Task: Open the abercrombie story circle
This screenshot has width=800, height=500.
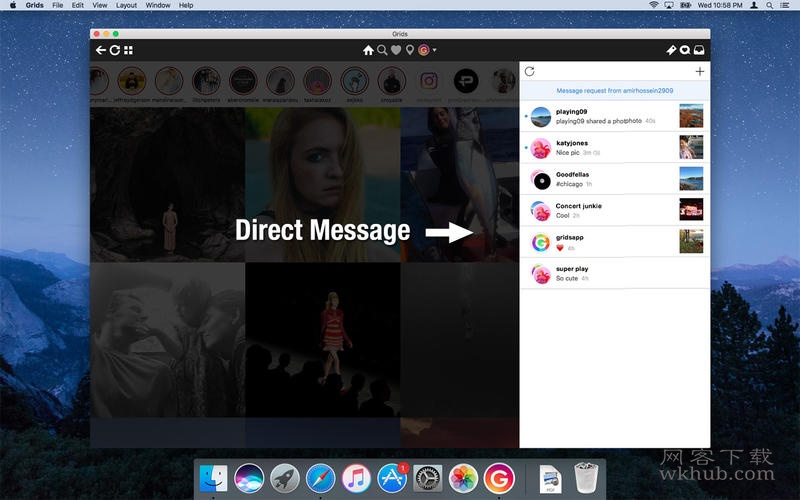Action: (x=243, y=81)
